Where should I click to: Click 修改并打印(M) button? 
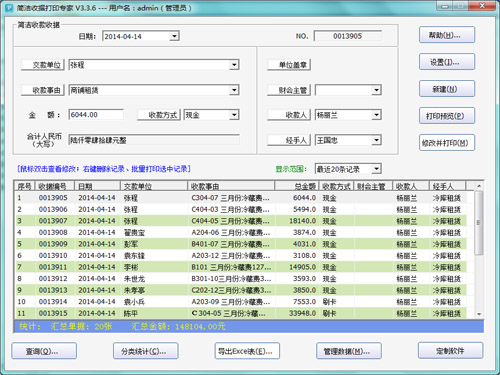[447, 143]
